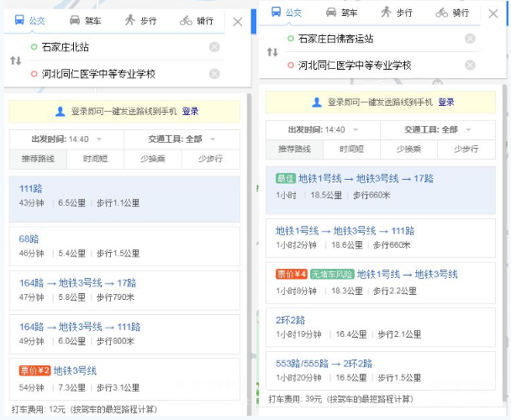The height and width of the screenshot is (420, 511).
Task: Choose the 票价¥4 无堵车风险 subway route
Action: [x=381, y=283]
